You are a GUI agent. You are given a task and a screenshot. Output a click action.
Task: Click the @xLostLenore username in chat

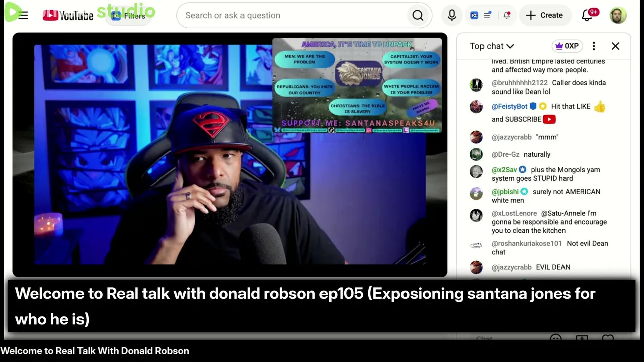click(514, 213)
